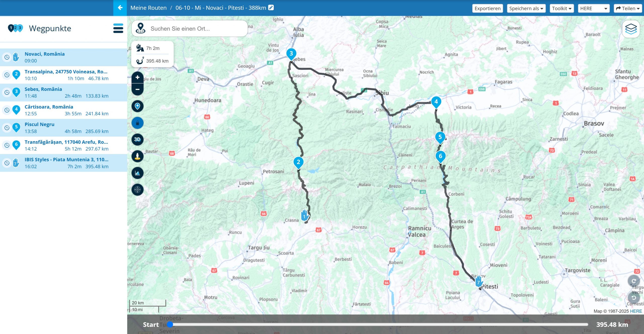This screenshot has width=644, height=334.
Task: Open the elevation profile chart icon
Action: (137, 173)
